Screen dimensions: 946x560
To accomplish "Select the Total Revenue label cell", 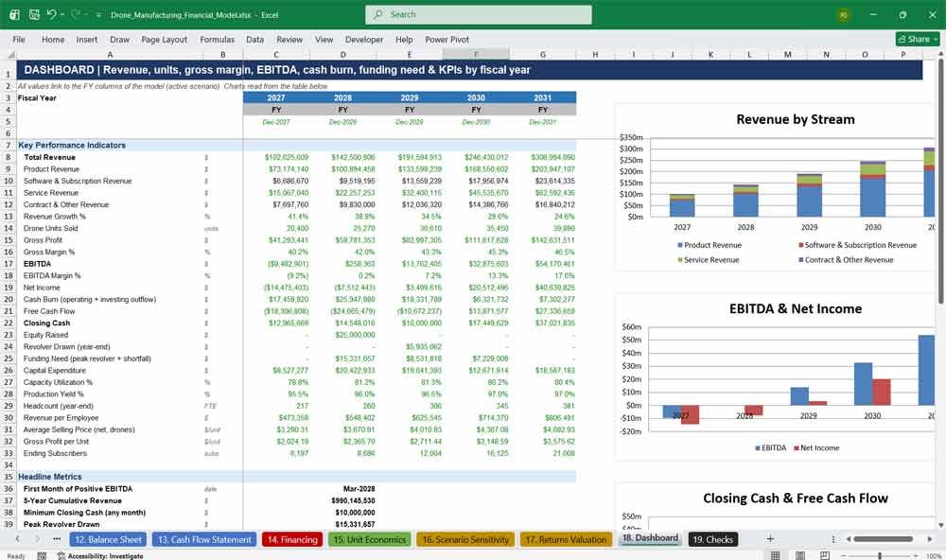I will tap(49, 157).
